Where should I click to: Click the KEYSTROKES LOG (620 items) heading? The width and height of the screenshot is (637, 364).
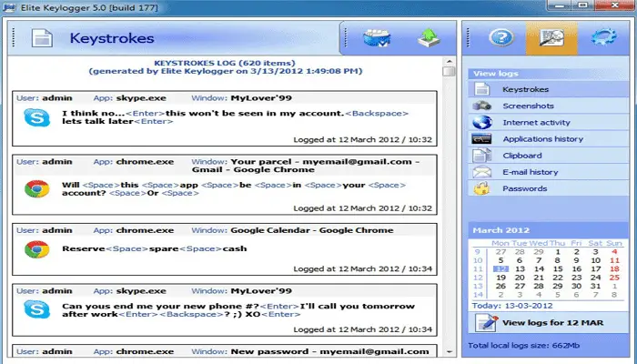[x=225, y=63]
